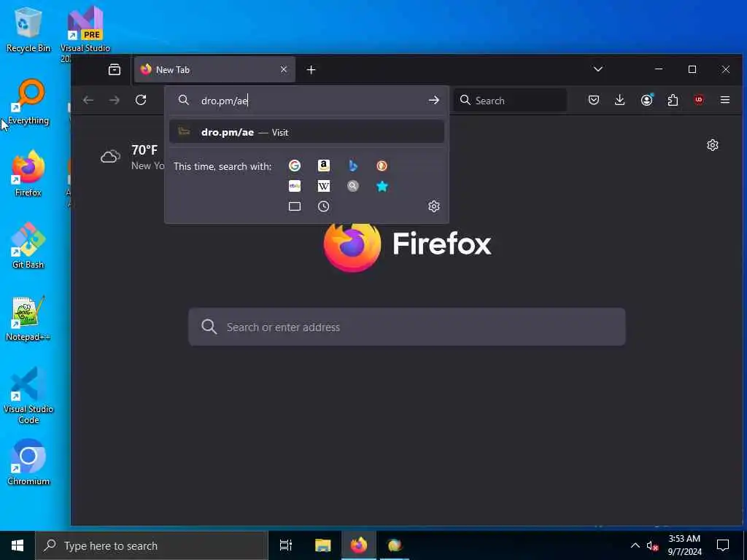
Task: Open Save to Pocket button
Action: [x=594, y=100]
